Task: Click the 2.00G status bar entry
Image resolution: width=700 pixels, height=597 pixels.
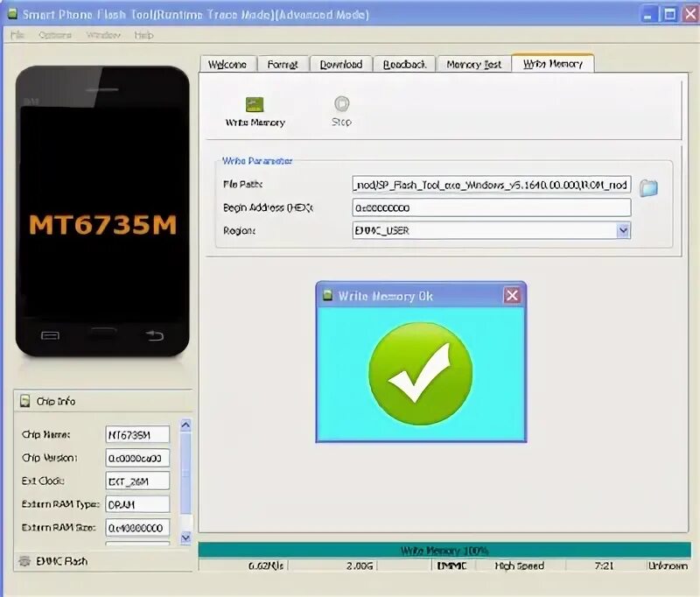Action: point(360,565)
